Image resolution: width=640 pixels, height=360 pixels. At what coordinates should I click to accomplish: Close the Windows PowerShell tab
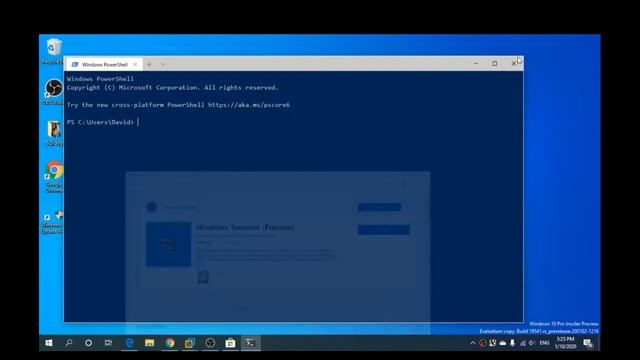tap(135, 64)
